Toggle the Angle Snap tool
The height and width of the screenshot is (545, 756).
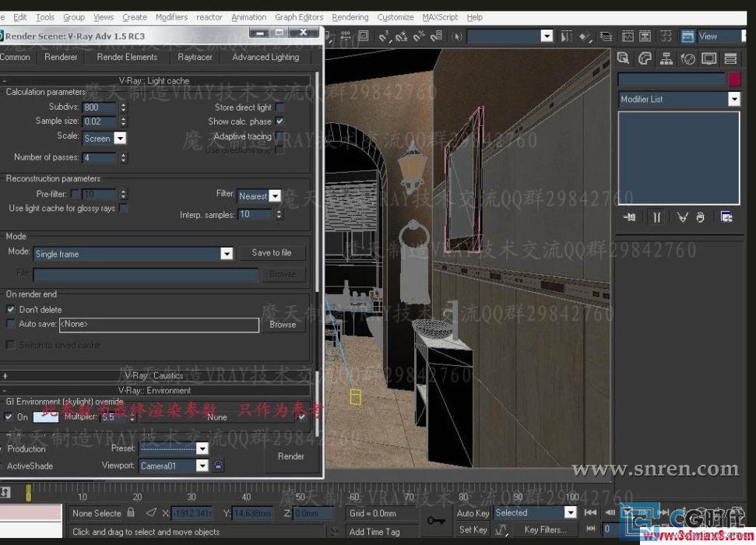(401, 36)
